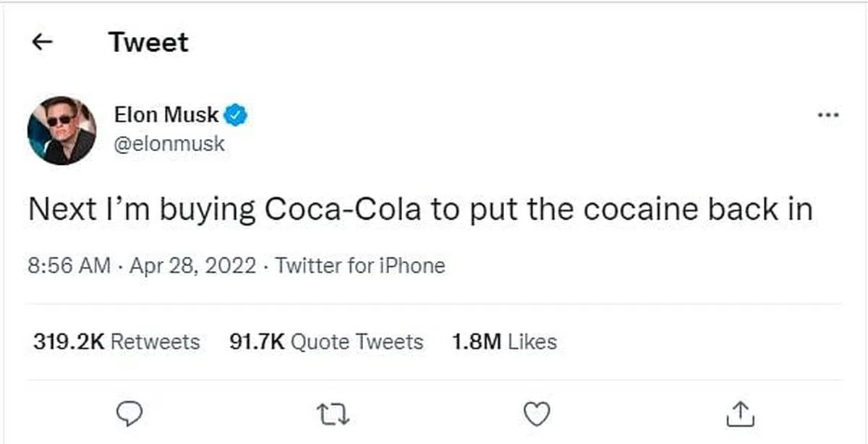Show the 1.8M Likes list
The image size is (868, 444).
coord(503,341)
